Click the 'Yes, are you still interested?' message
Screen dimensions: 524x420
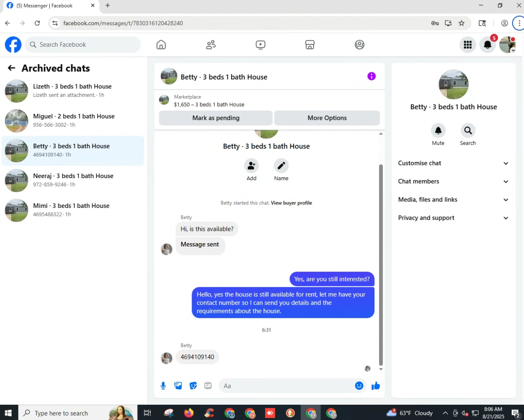[x=332, y=279]
